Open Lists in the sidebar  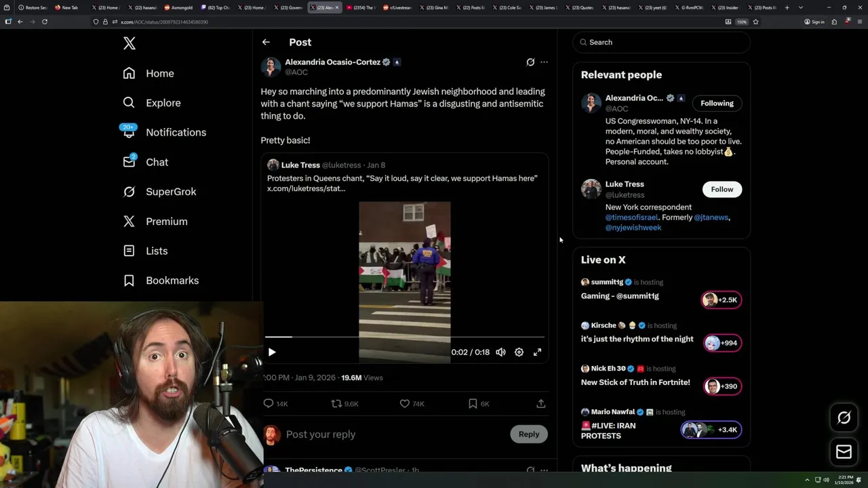(146, 251)
